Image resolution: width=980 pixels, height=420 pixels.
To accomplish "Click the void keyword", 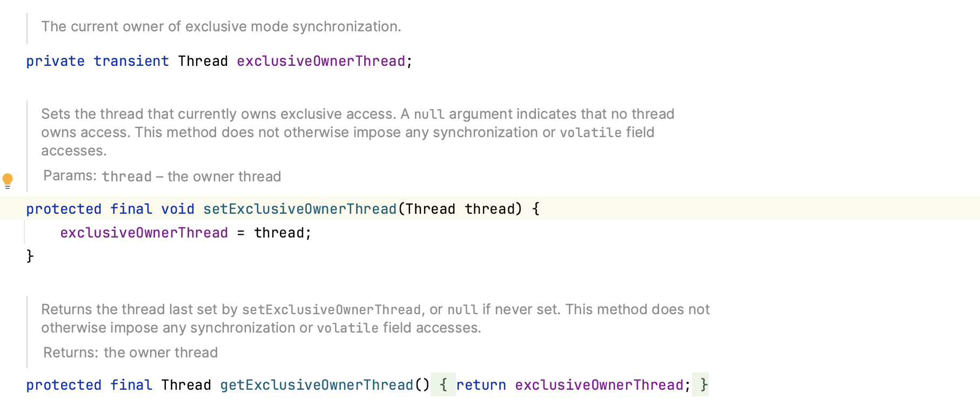I will click(178, 209).
